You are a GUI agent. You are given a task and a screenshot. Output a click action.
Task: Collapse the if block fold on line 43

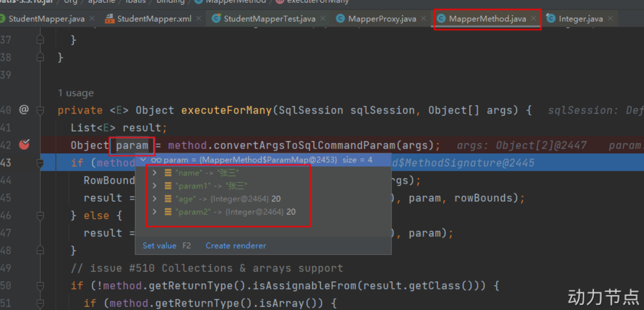click(40, 163)
